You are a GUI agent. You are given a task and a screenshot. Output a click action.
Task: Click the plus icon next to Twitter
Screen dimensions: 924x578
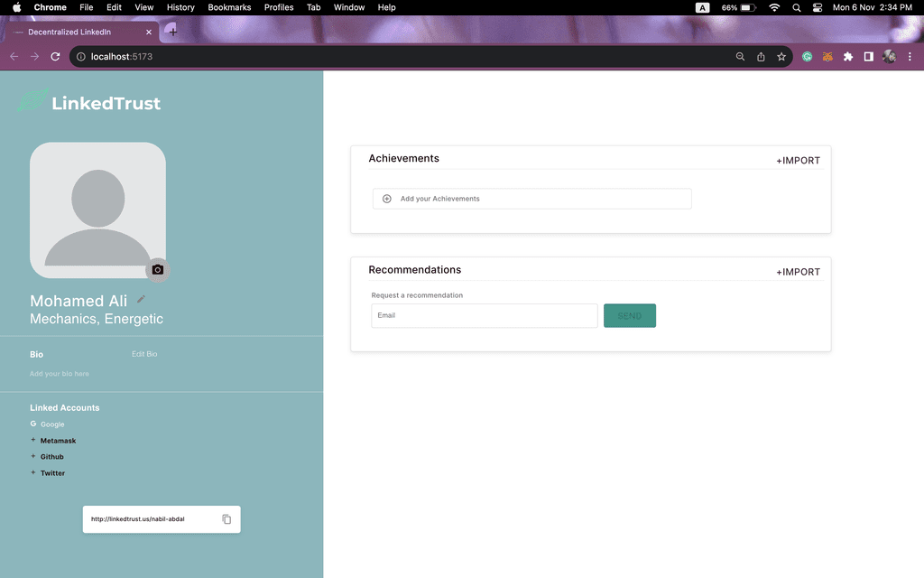(x=33, y=472)
